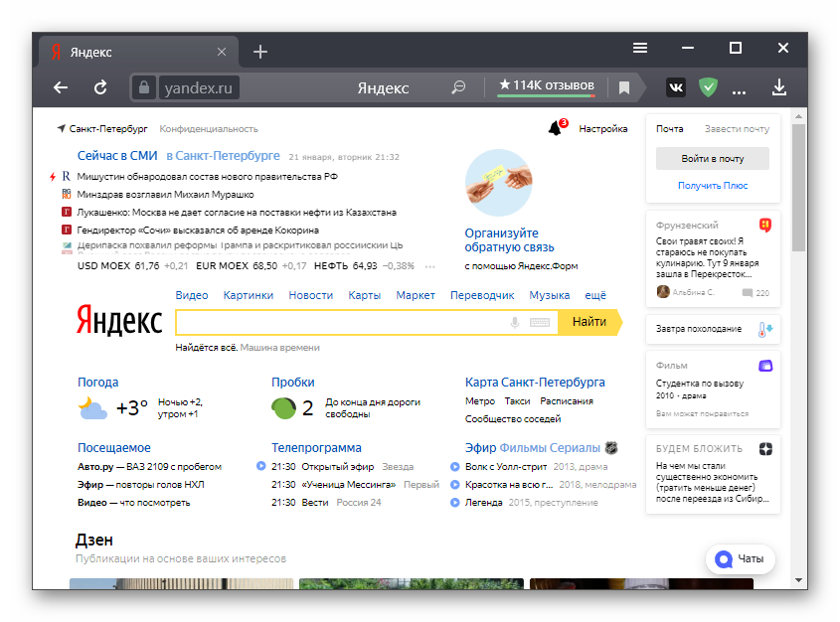The height and width of the screenshot is (622, 840).
Task: Expand more exchange rates with the ellipsis
Action: [x=430, y=266]
